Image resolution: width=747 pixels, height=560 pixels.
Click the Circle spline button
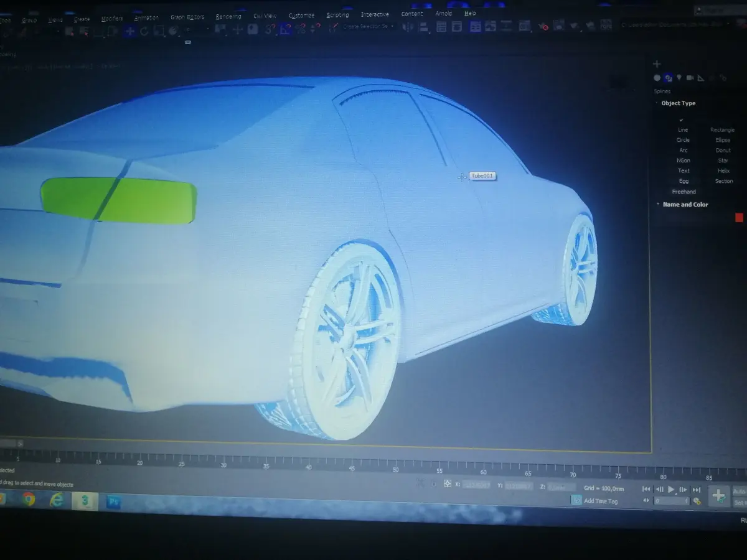(683, 140)
